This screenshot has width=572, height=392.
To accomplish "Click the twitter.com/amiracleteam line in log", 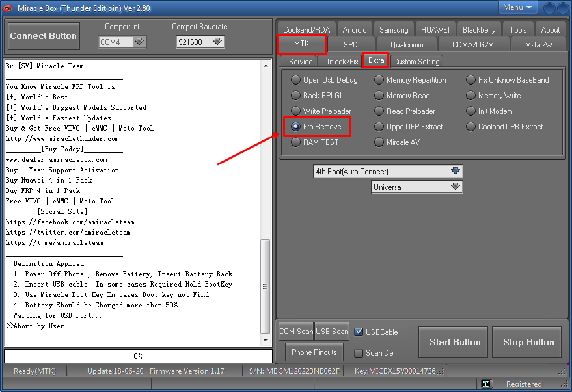I will [68, 233].
